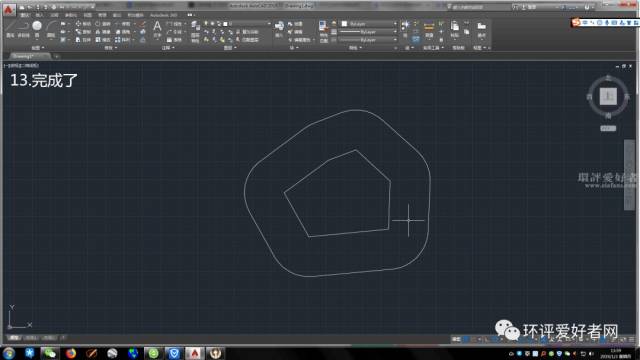Open WeChat from the taskbar
Image resolution: width=640 pixels, height=360 pixels.
[x=50, y=353]
